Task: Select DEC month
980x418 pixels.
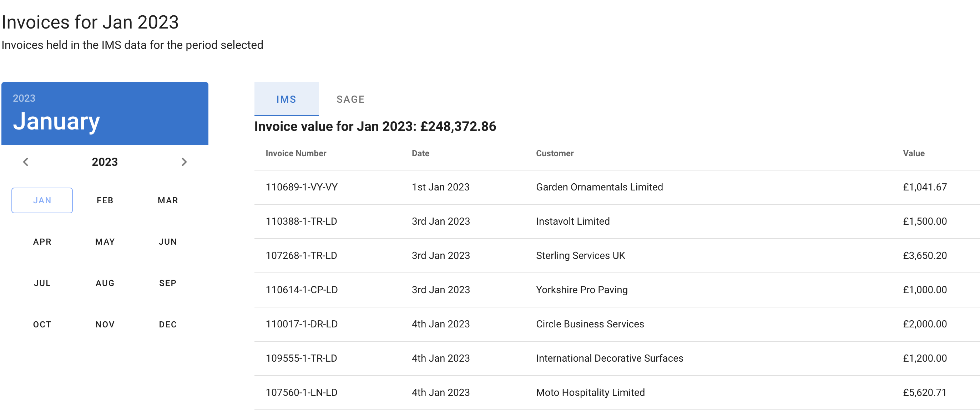Action: click(168, 325)
